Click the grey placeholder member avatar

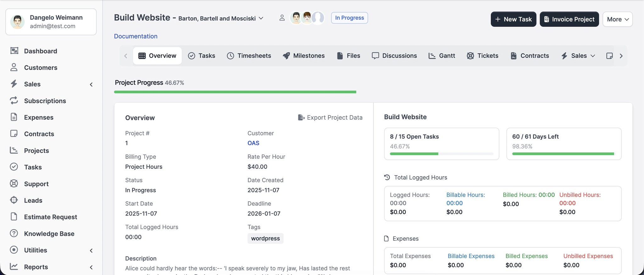pyautogui.click(x=318, y=18)
